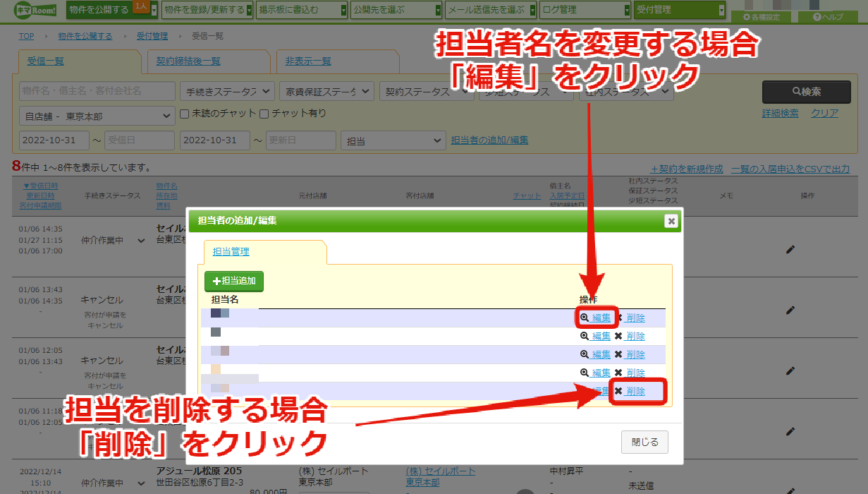The image size is (868, 494).
Task: Click the 受信日 end date field
Action: point(140,140)
